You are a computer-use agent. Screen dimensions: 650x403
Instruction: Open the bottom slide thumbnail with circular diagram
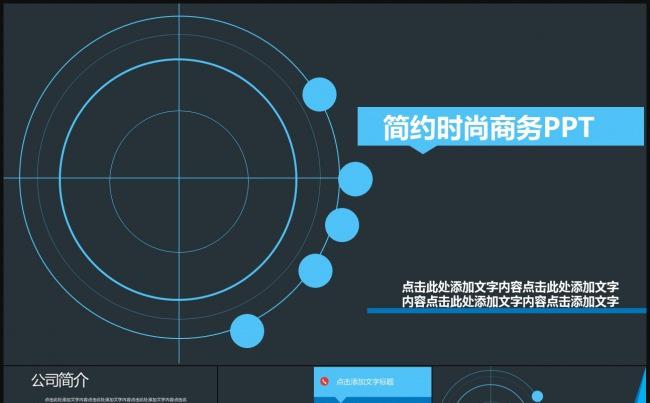coord(539,384)
